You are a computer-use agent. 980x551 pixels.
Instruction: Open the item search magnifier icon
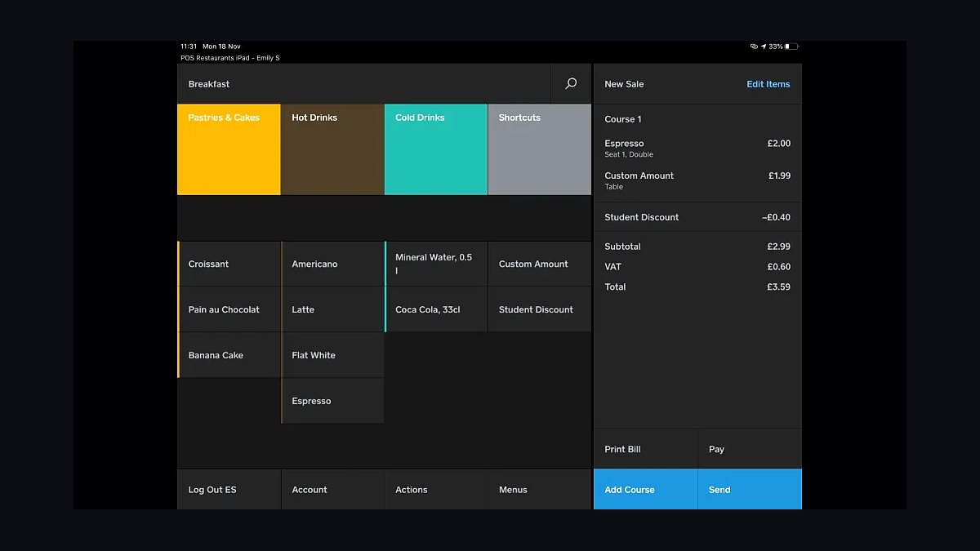[571, 83]
